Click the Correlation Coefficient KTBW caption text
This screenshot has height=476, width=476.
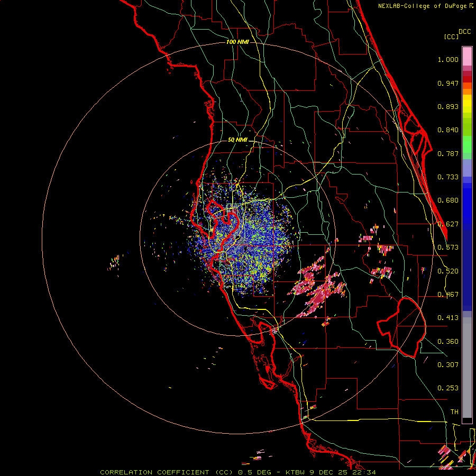237,472
